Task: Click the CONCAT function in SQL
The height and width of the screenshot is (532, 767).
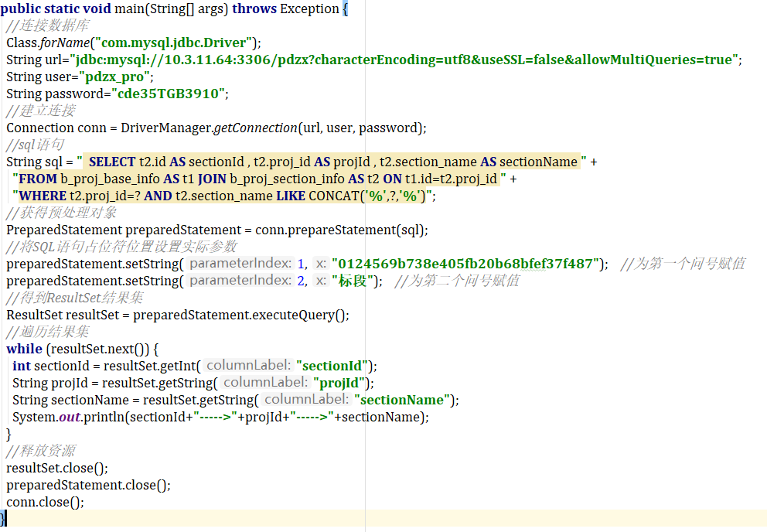Action: click(x=334, y=196)
